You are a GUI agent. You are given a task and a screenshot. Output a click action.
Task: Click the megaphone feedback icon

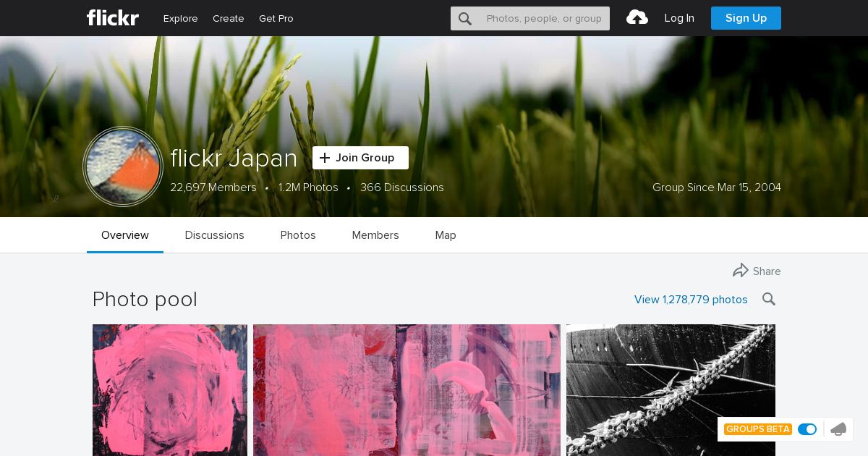[x=838, y=429]
